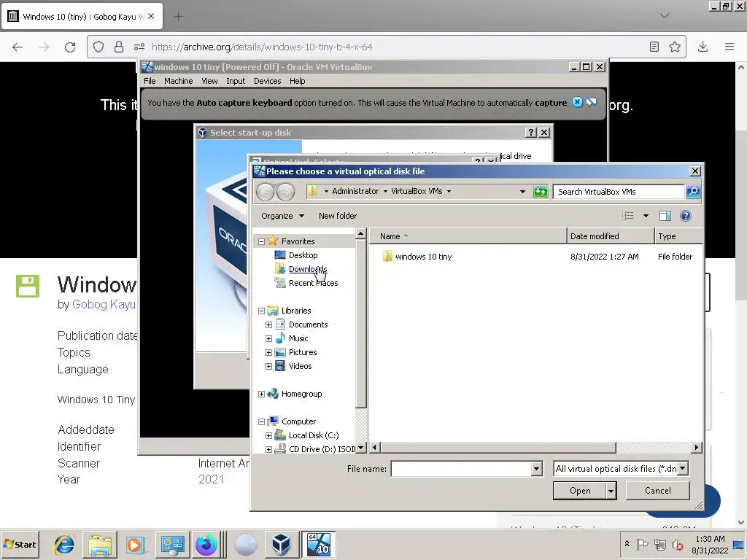Viewport: 747px width, 560px height.
Task: Click the VirtualBox cube taskbar icon
Action: point(281,544)
